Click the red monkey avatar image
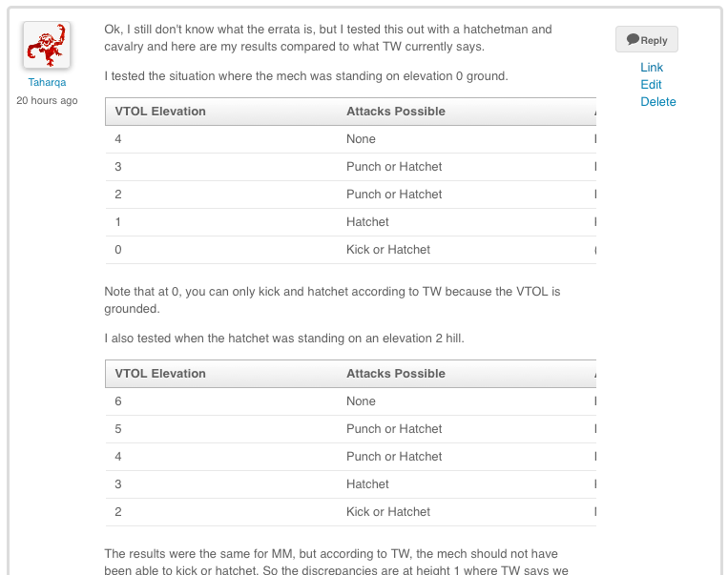 [46, 45]
